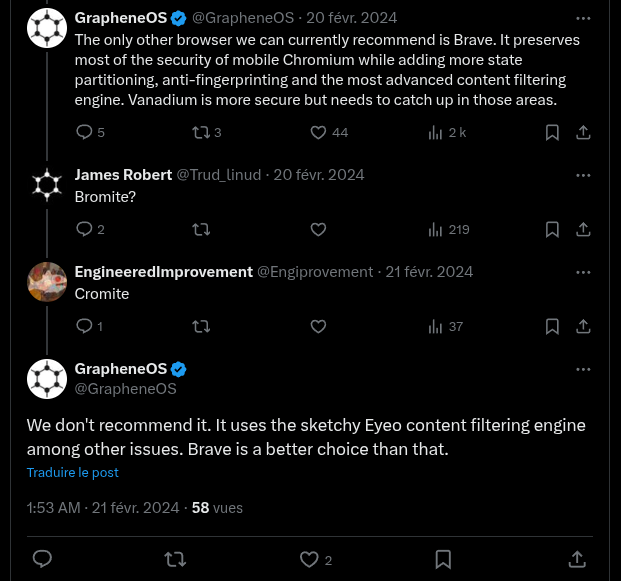Reply to James Robert's Bromite tweet
The image size is (621, 581).
tap(85, 229)
